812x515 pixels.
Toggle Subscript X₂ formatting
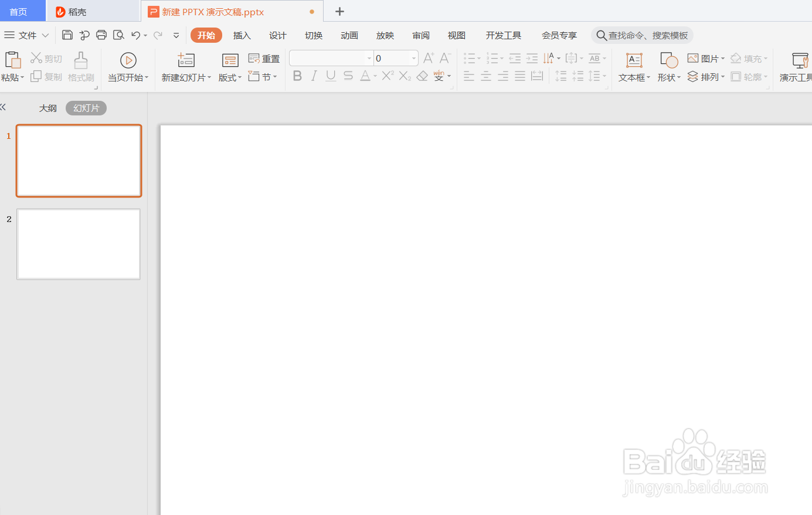tap(405, 76)
